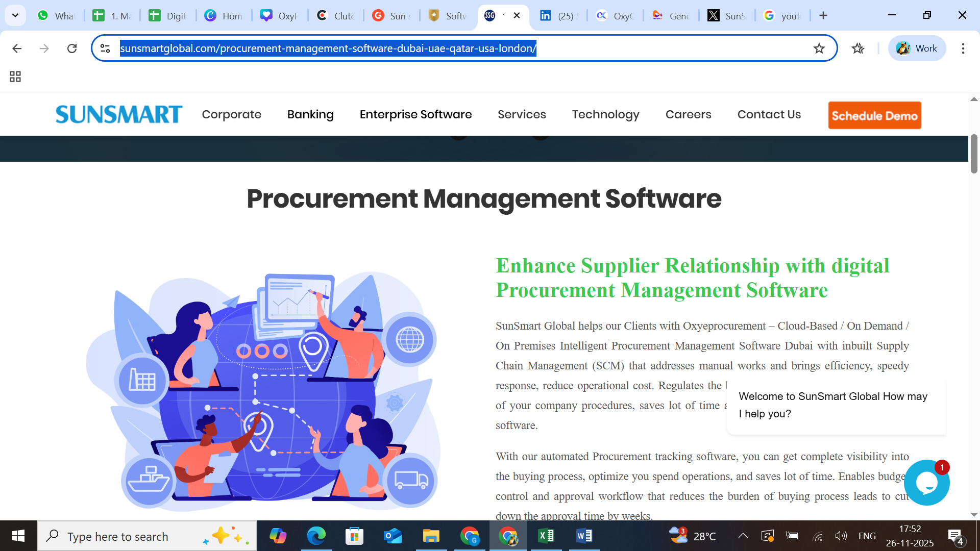The height and width of the screenshot is (551, 980).
Task: Open the tab search dropdown arrow
Action: (15, 15)
